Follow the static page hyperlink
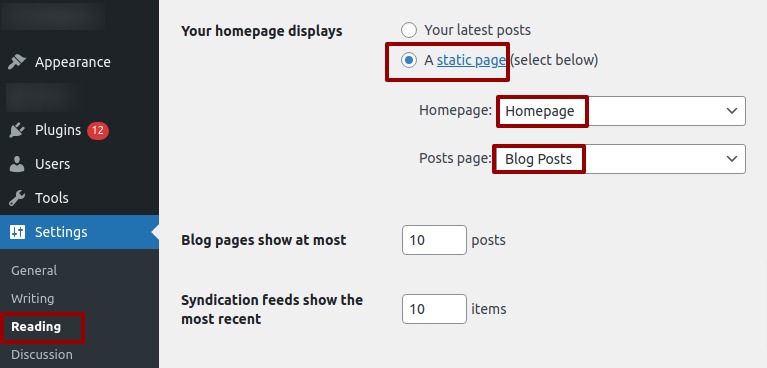This screenshot has height=368, width=767. [x=471, y=60]
